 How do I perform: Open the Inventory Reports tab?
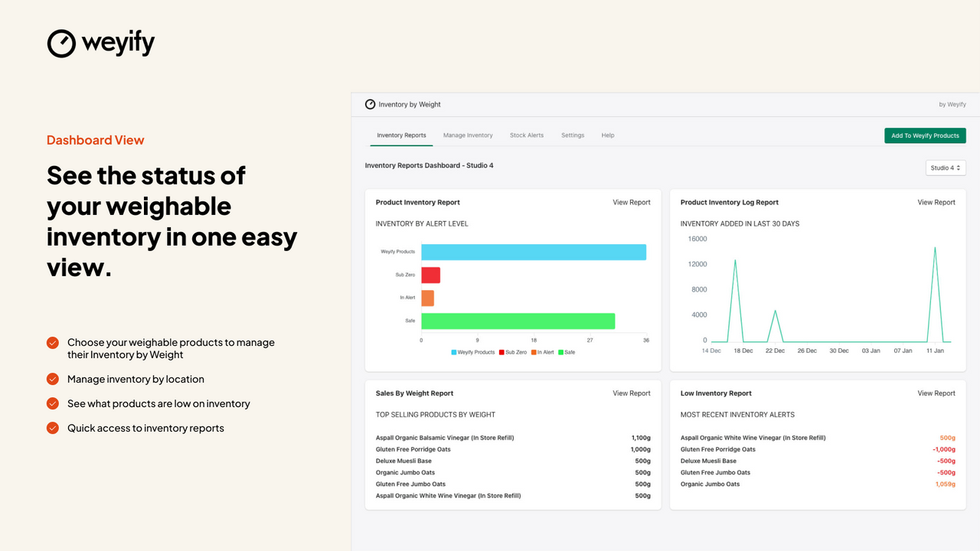(x=401, y=135)
